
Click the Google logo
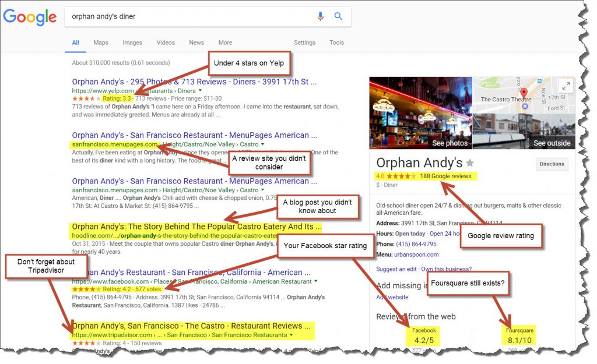click(30, 17)
